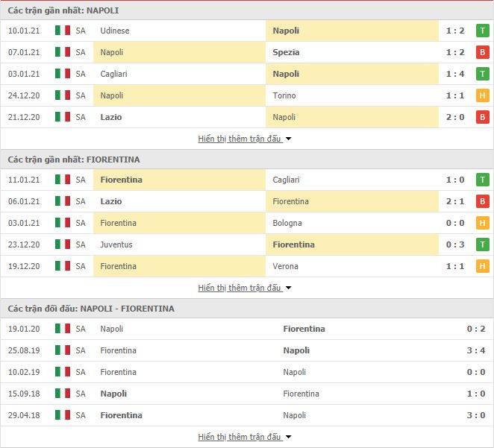Viewport: 494px width, 448px height.
Task: Click the green T badge for Udinese vs Napoli
Action: (482, 31)
